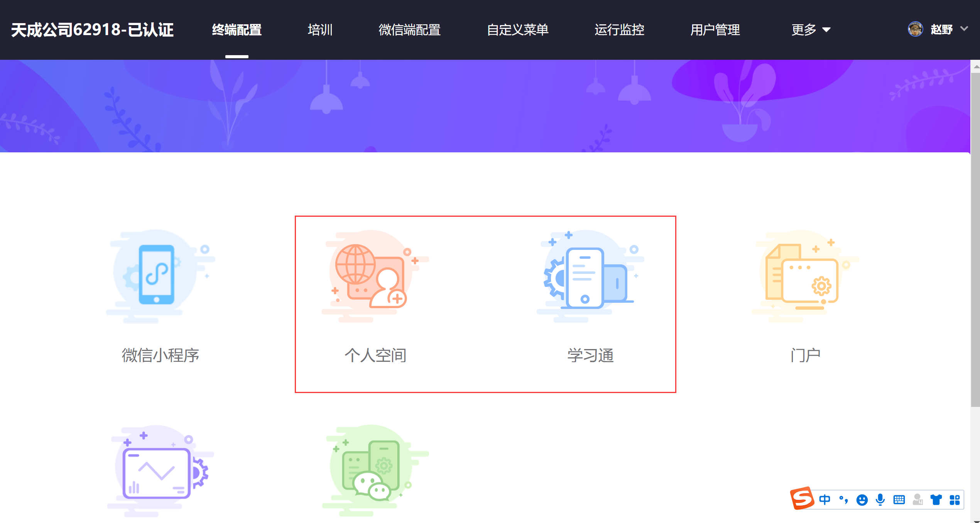Click the 自定义菜单 link
The width and height of the screenshot is (980, 523).
click(517, 30)
